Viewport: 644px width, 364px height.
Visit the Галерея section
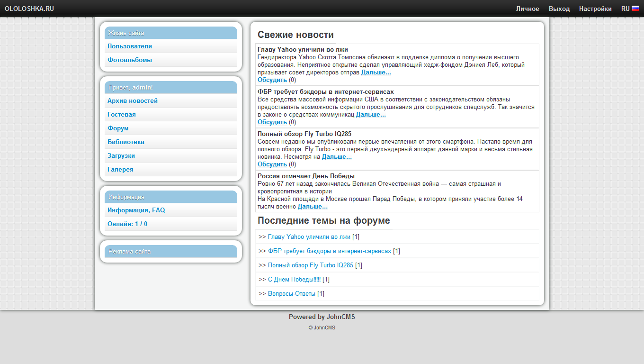[120, 170]
